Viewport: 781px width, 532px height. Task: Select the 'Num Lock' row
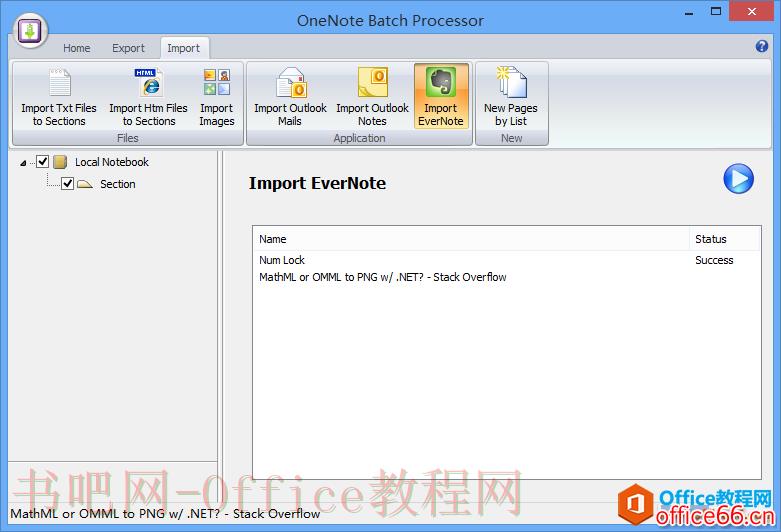click(x=507, y=260)
